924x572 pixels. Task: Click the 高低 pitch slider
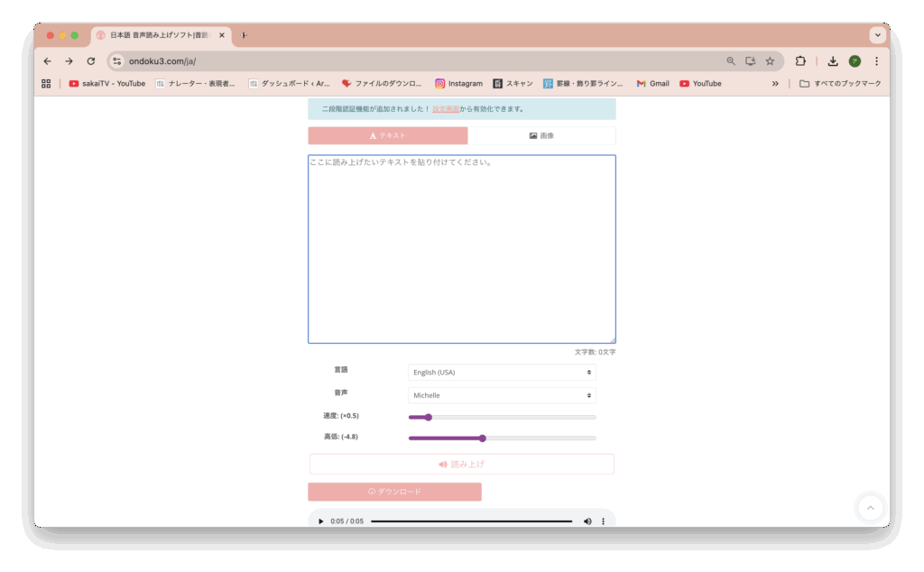click(502, 438)
